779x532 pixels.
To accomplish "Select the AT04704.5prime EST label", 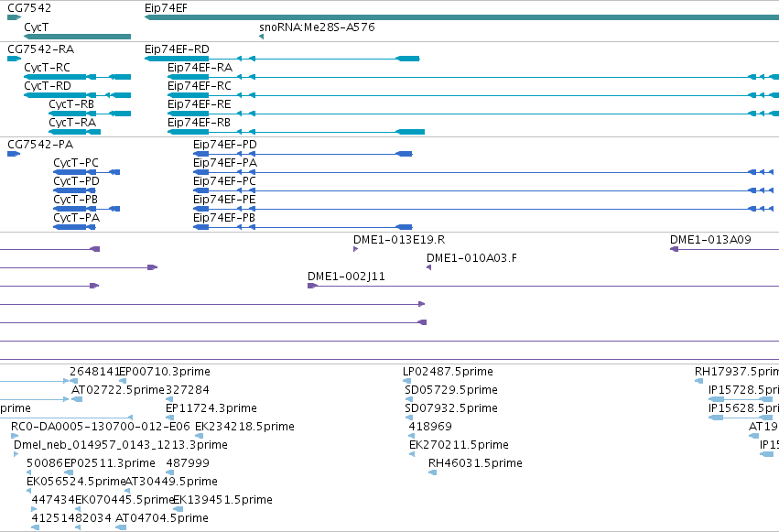I will [161, 518].
